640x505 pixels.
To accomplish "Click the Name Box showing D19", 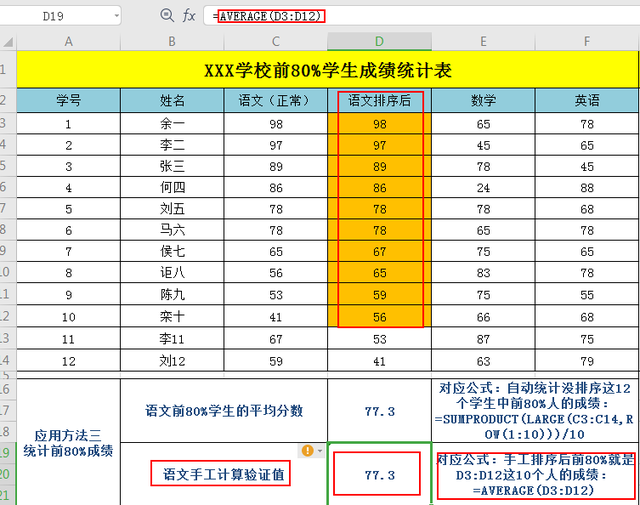I will tap(53, 16).
